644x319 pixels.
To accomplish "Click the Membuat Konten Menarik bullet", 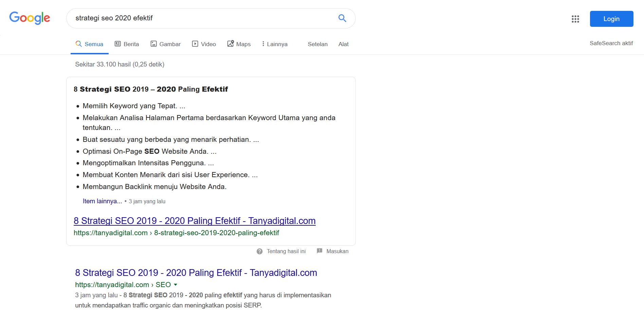I will pyautogui.click(x=170, y=175).
